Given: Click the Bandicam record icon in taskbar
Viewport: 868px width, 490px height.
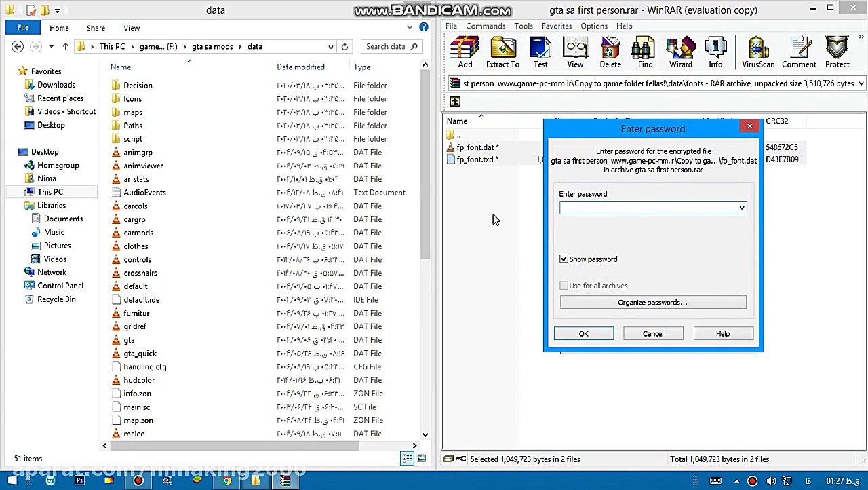Looking at the screenshot, I should pos(138,480).
